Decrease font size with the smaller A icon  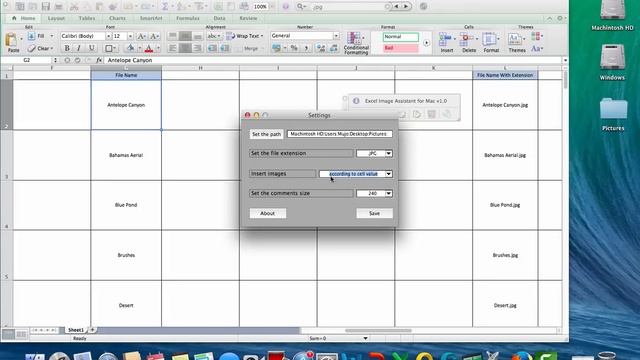tap(154, 36)
